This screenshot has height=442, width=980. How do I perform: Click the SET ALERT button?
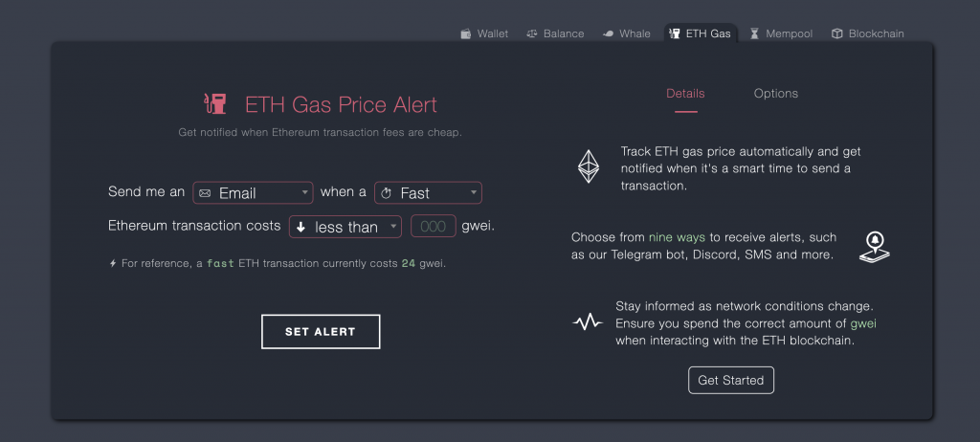(321, 331)
